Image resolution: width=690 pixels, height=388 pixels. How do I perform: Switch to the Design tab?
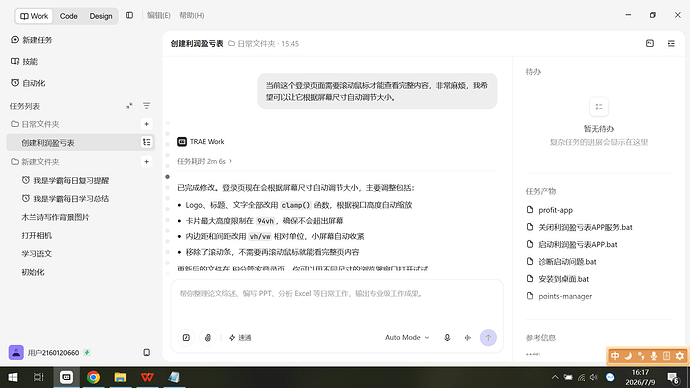101,16
